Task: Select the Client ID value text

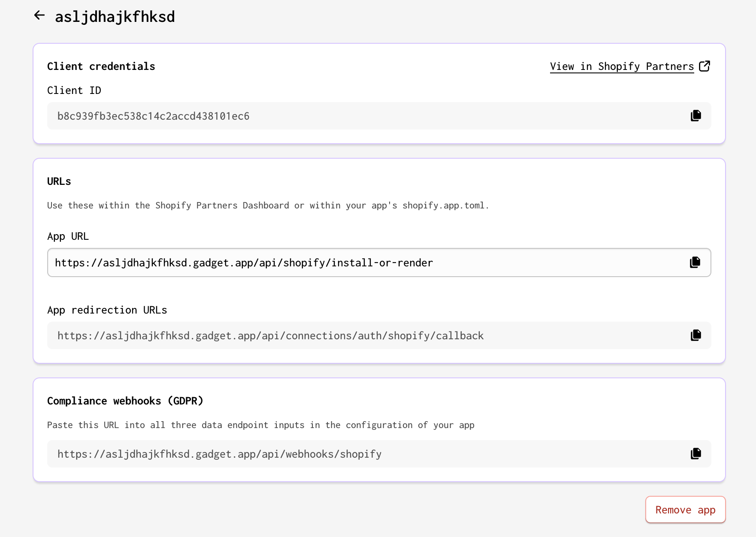Action: (x=153, y=116)
